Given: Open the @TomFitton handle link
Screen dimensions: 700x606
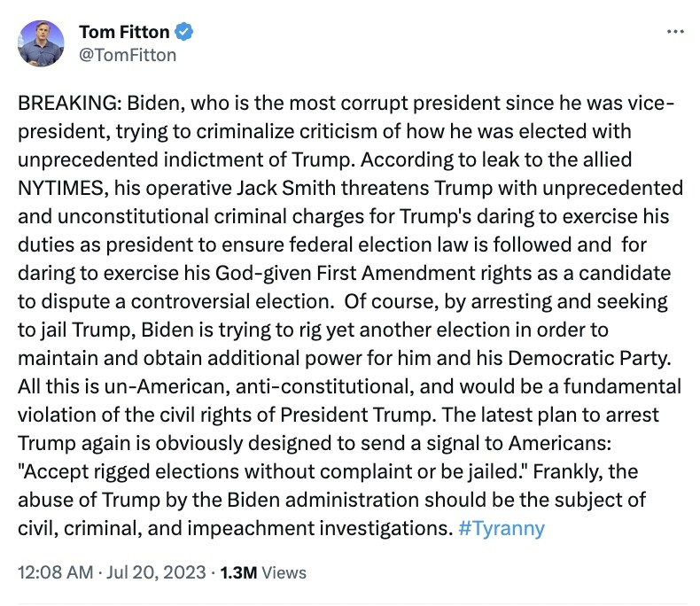Looking at the screenshot, I should click(128, 55).
